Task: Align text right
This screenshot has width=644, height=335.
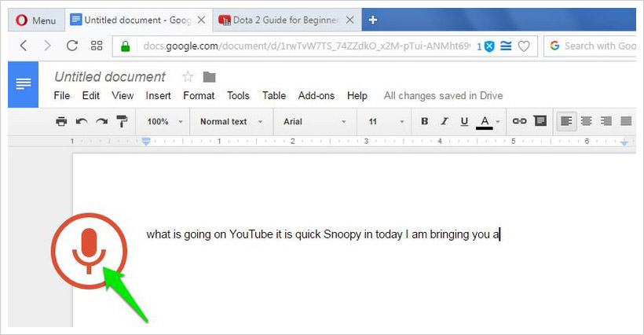Action: coord(606,121)
